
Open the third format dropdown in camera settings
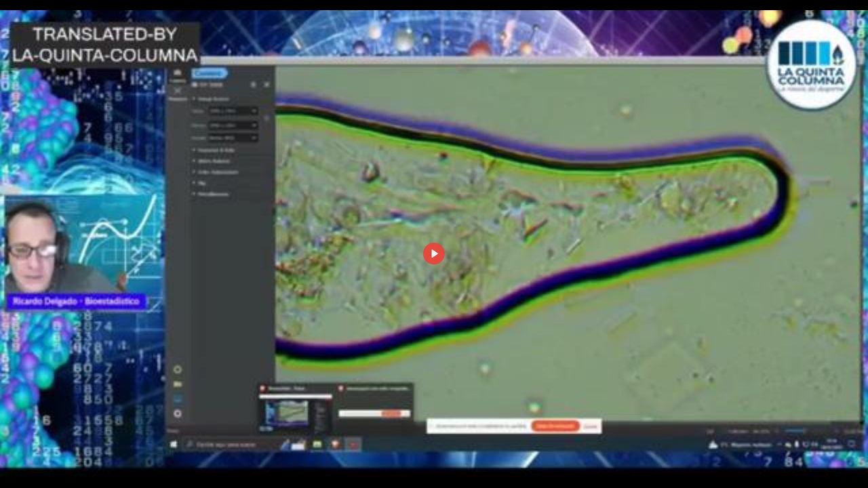[x=233, y=138]
